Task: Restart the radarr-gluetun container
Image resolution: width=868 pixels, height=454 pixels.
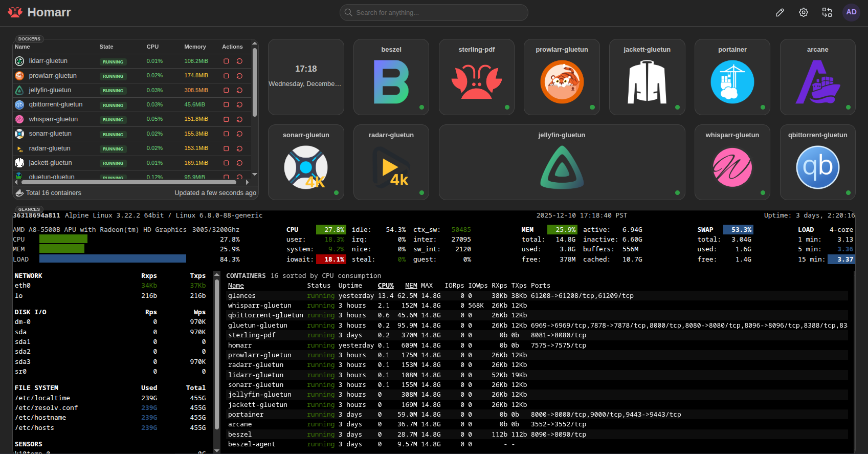Action: [239, 148]
